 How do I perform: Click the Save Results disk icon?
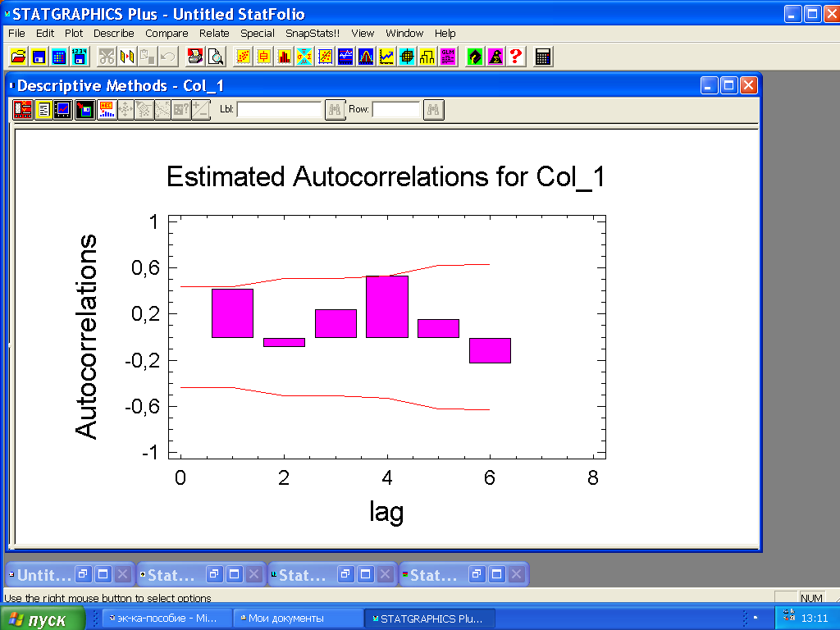pyautogui.click(x=84, y=110)
